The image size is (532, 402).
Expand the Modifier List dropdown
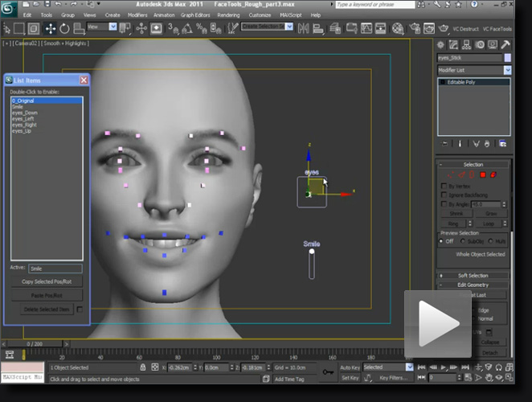507,70
